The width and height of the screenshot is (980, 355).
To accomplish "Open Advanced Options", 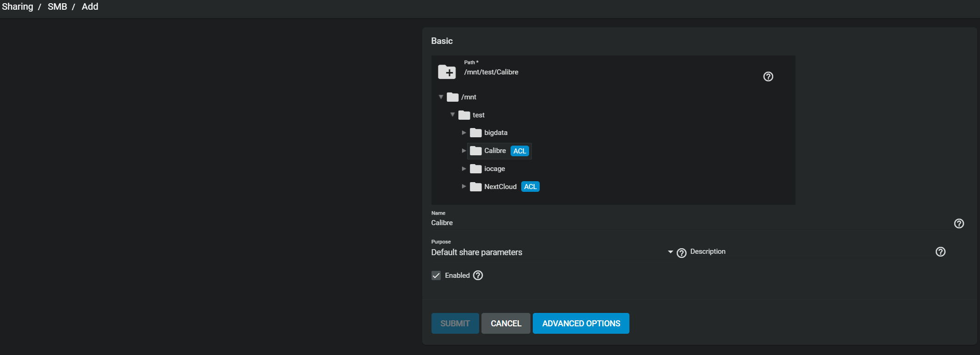I will [581, 324].
